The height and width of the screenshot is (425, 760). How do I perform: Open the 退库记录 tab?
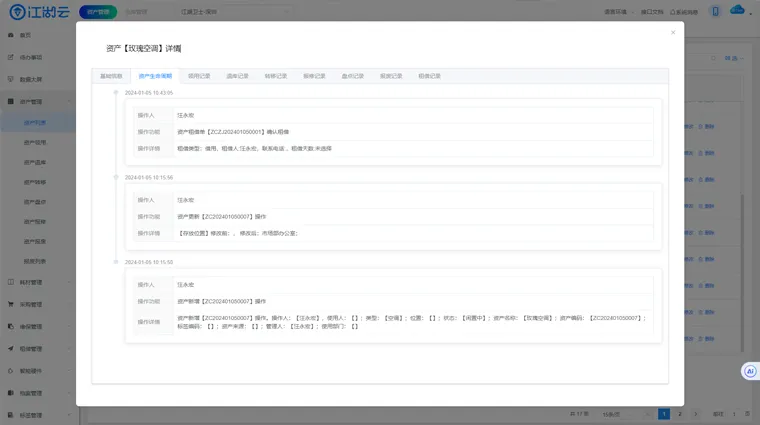click(238, 76)
